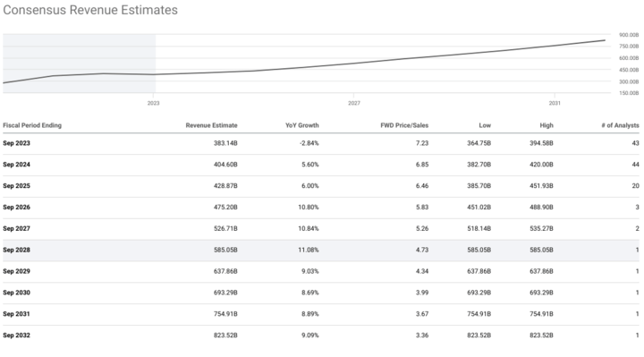
Task: Click the 488.90B high estimate
Action: point(541,208)
